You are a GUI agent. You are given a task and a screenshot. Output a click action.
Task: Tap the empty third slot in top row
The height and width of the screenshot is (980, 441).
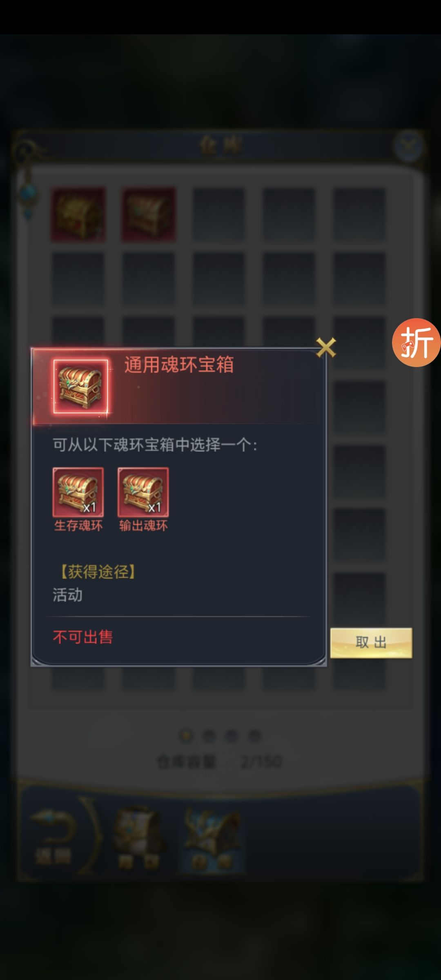click(x=218, y=214)
